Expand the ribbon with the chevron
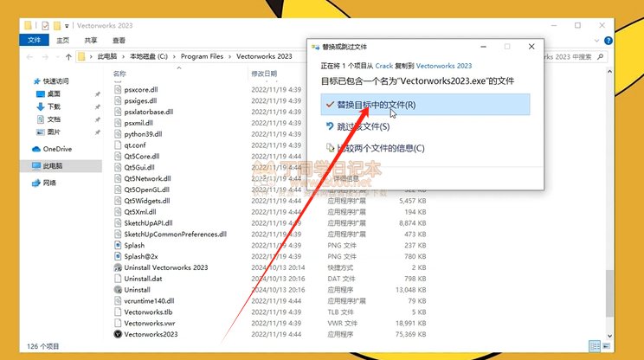 coord(596,40)
